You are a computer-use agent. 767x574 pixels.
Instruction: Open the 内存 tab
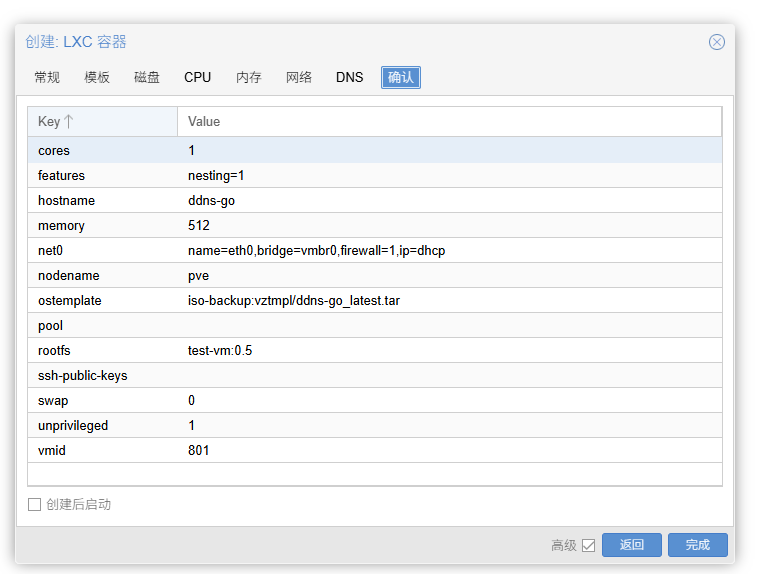click(x=249, y=78)
